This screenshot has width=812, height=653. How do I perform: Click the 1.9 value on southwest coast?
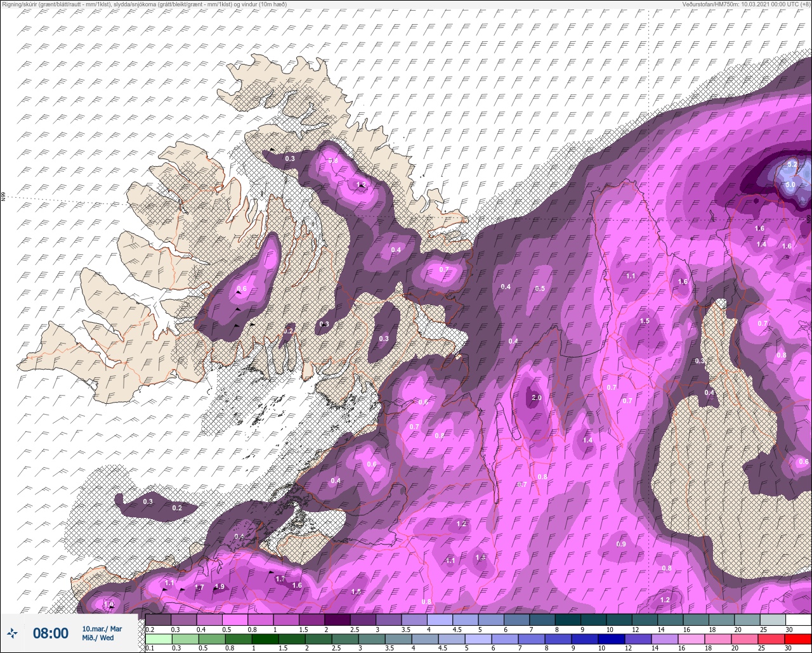[x=219, y=586]
